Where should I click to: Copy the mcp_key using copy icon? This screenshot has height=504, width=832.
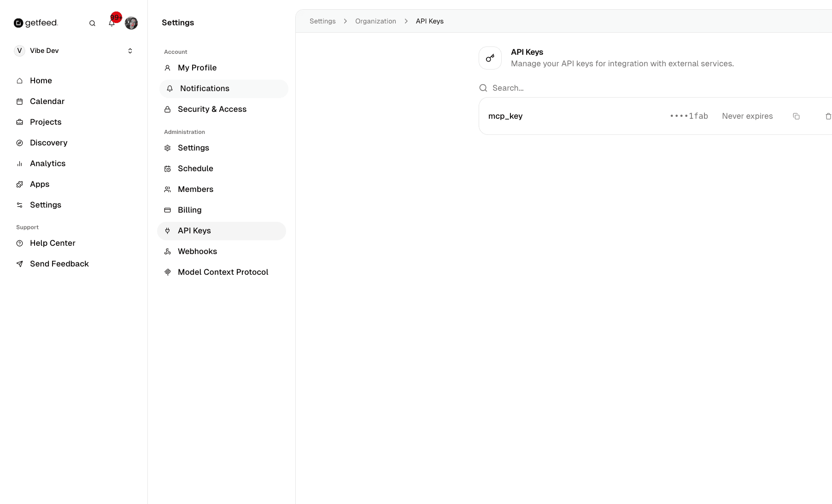(797, 116)
